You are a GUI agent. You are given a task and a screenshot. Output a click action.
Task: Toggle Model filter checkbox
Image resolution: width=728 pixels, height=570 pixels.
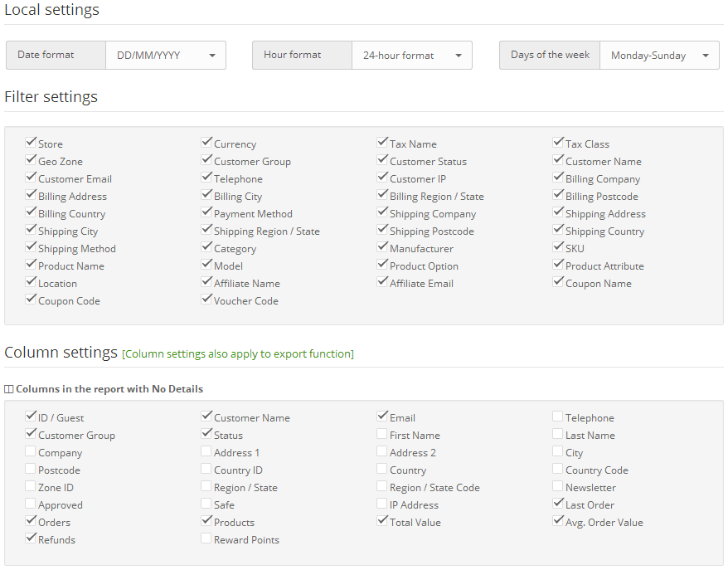(x=206, y=265)
